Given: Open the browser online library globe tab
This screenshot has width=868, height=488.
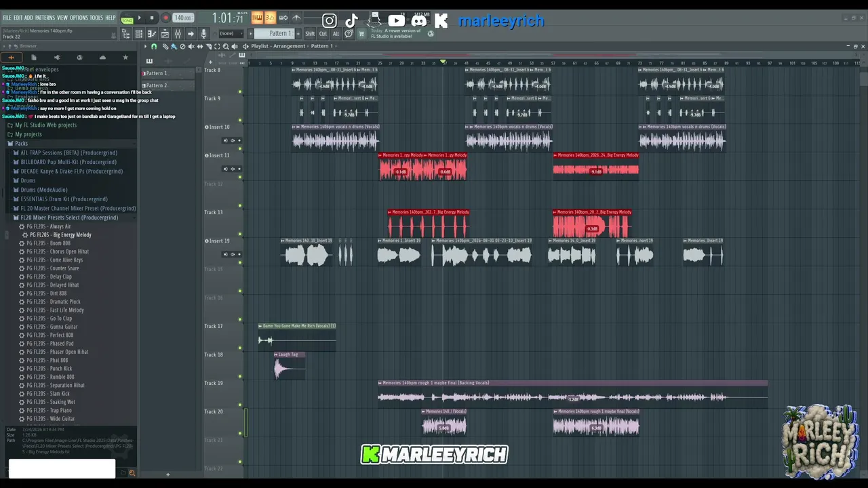Looking at the screenshot, I should pos(79,58).
